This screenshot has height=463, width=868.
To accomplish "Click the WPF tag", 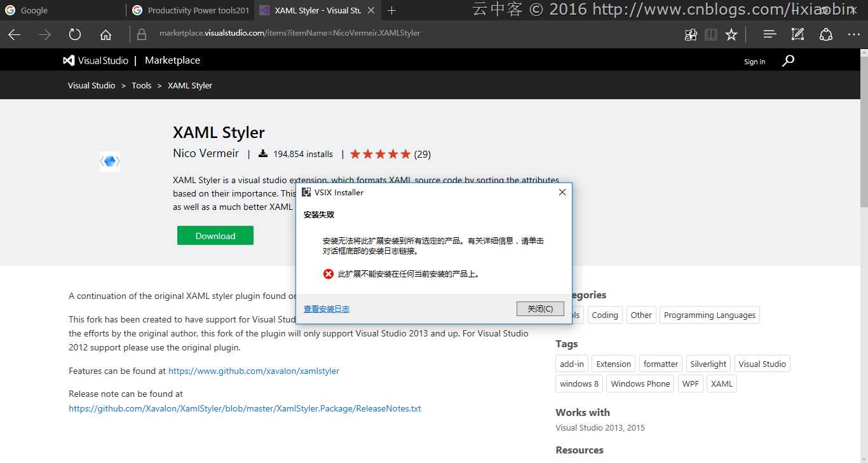I will click(x=691, y=384).
